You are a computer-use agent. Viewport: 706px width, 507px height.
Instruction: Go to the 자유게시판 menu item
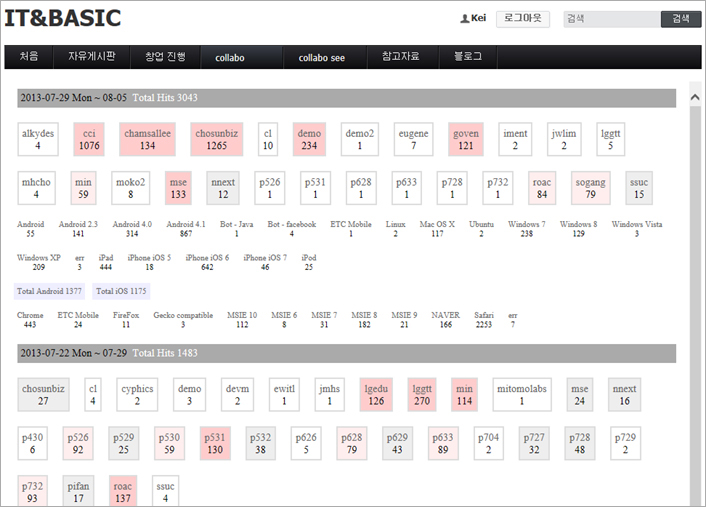pyautogui.click(x=92, y=57)
